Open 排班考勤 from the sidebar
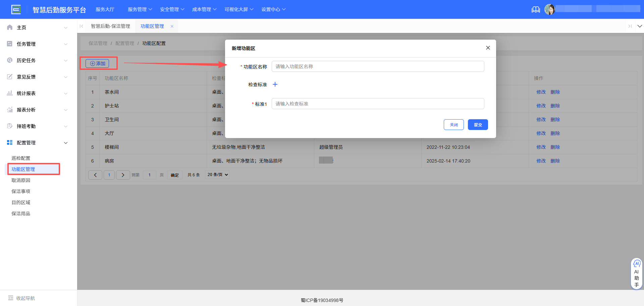This screenshot has height=306, width=644. 26,126
